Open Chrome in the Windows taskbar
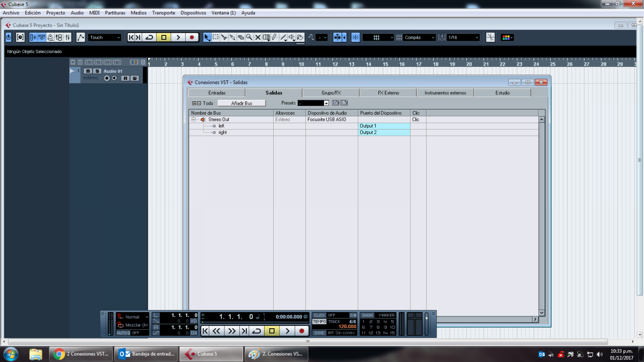The height and width of the screenshot is (362, 644). (80, 354)
